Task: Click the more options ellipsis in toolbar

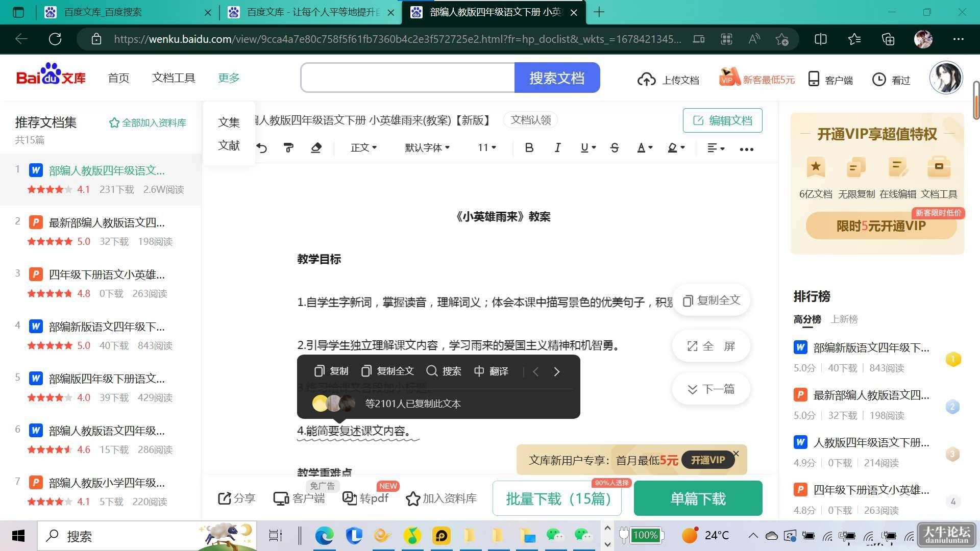Action: 747,149
